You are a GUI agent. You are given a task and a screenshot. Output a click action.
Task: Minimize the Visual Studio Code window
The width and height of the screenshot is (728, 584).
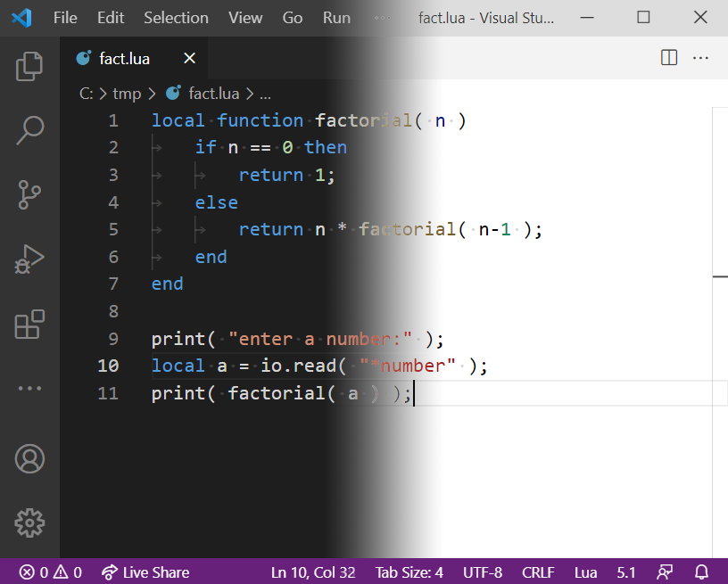587,18
